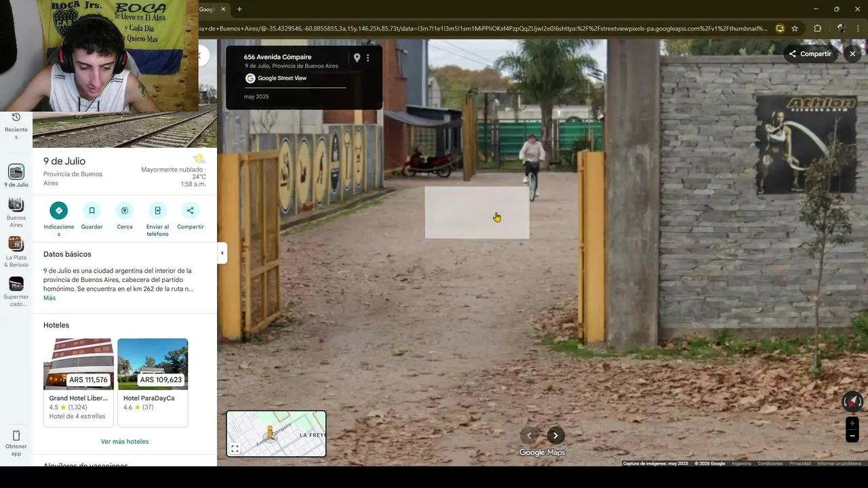Image resolution: width=868 pixels, height=488 pixels.
Task: Click 'Hoteles' section heading
Action: (x=56, y=325)
